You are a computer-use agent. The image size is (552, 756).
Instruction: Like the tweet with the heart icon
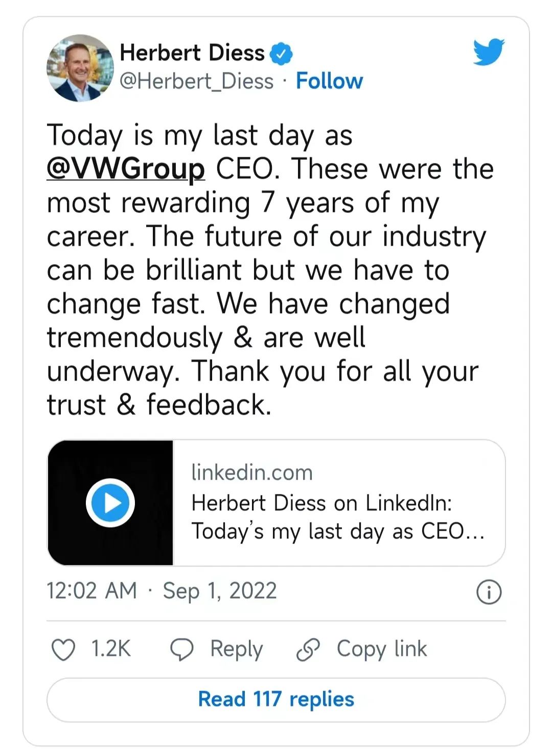[x=63, y=650]
